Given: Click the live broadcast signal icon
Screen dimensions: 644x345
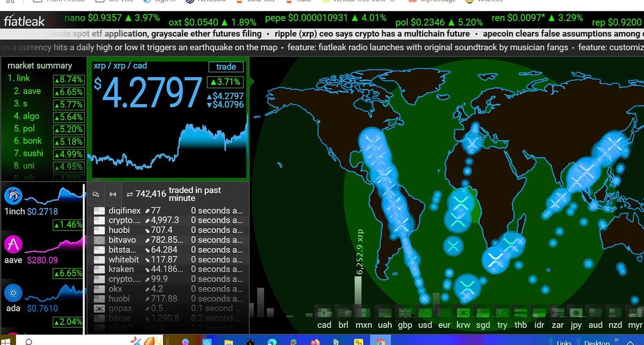Looking at the screenshot, I should coord(113,194).
